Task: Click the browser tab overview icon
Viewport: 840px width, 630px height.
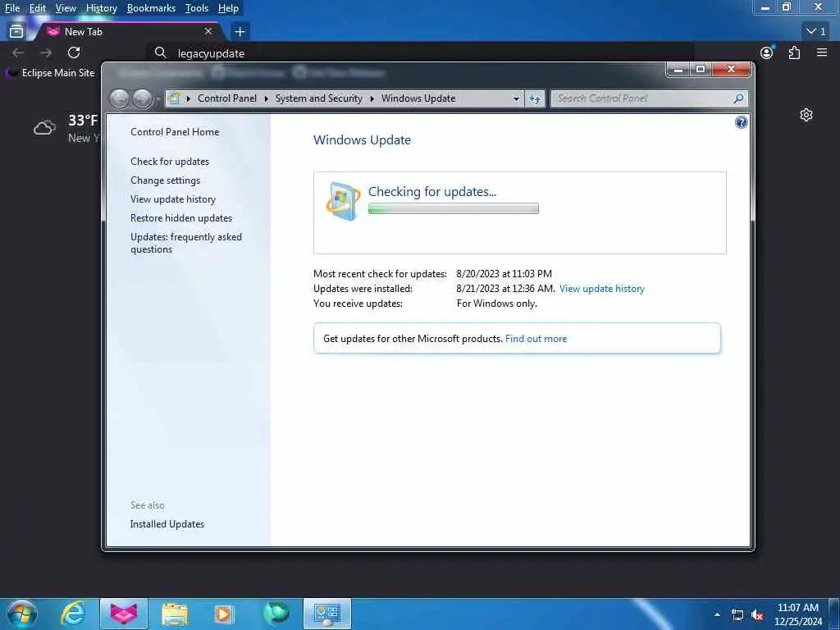Action: click(x=16, y=32)
